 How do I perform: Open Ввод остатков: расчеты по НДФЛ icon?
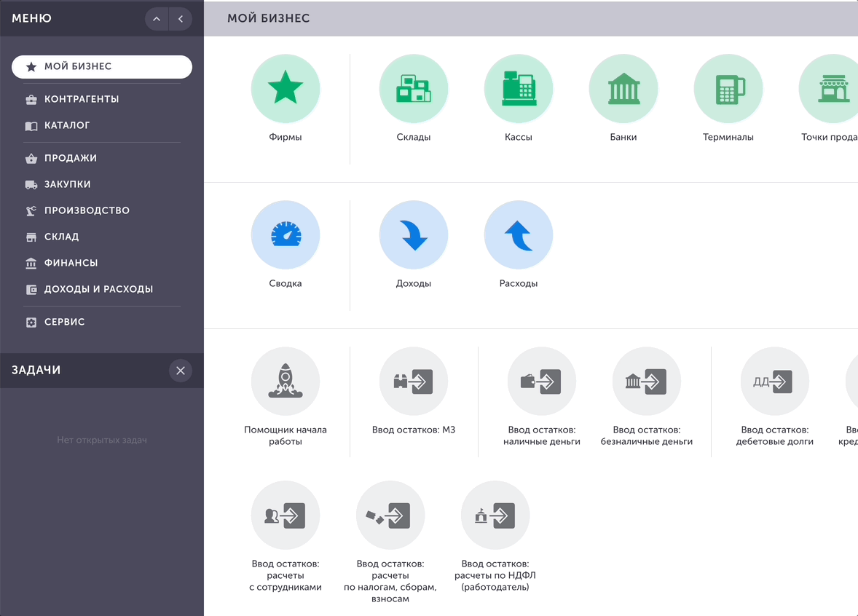tap(495, 516)
